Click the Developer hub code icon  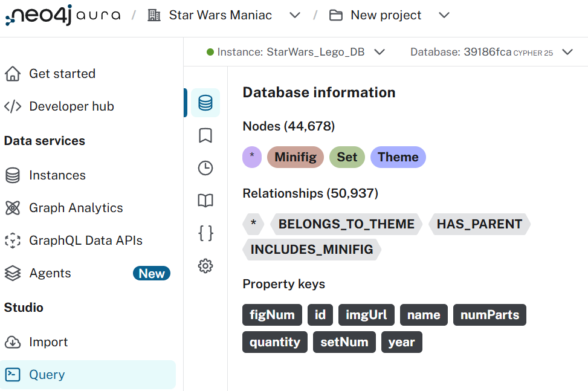[13, 106]
